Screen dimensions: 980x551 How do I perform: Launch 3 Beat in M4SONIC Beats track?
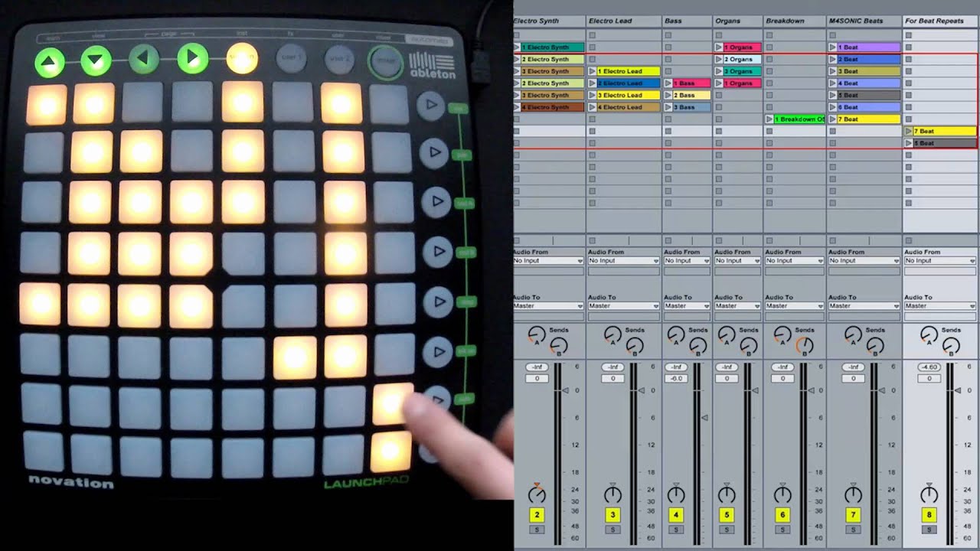pos(832,71)
